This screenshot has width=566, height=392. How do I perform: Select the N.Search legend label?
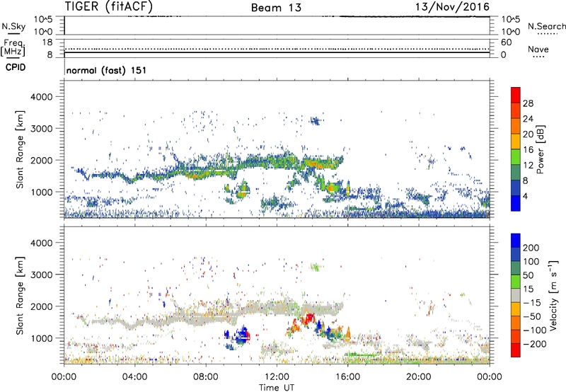click(x=546, y=26)
